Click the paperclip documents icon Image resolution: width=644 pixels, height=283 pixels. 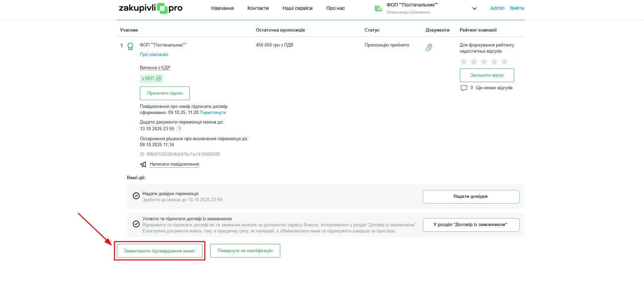pyautogui.click(x=429, y=48)
